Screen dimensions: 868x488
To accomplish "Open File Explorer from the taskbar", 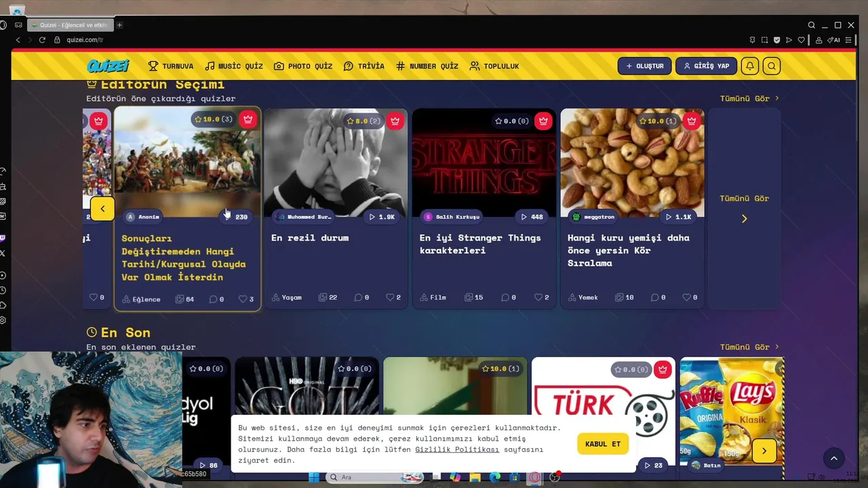I will 475,477.
